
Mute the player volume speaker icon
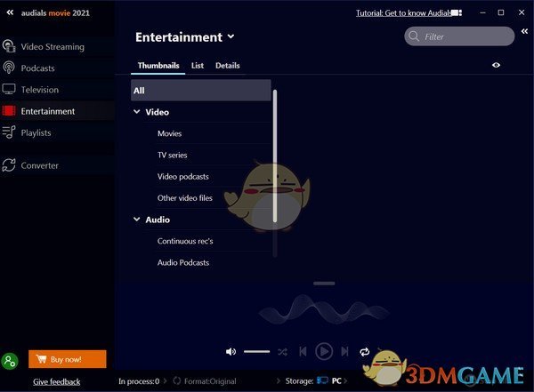tap(231, 351)
